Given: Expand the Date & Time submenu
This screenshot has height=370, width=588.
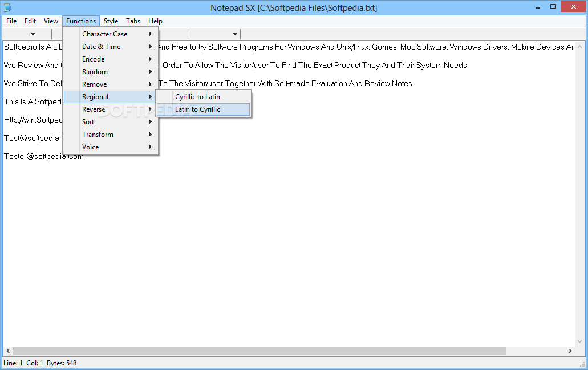Looking at the screenshot, I should click(x=111, y=47).
